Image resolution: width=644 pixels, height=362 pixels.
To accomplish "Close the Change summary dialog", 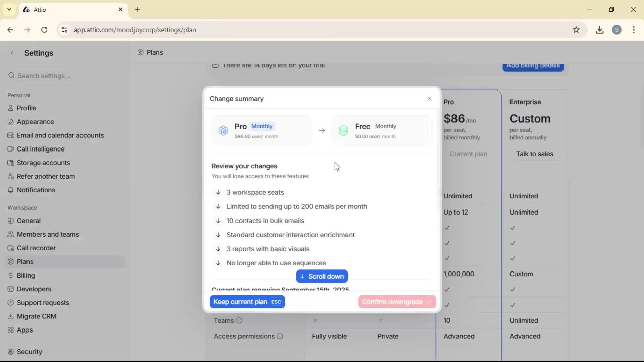I will [x=430, y=99].
